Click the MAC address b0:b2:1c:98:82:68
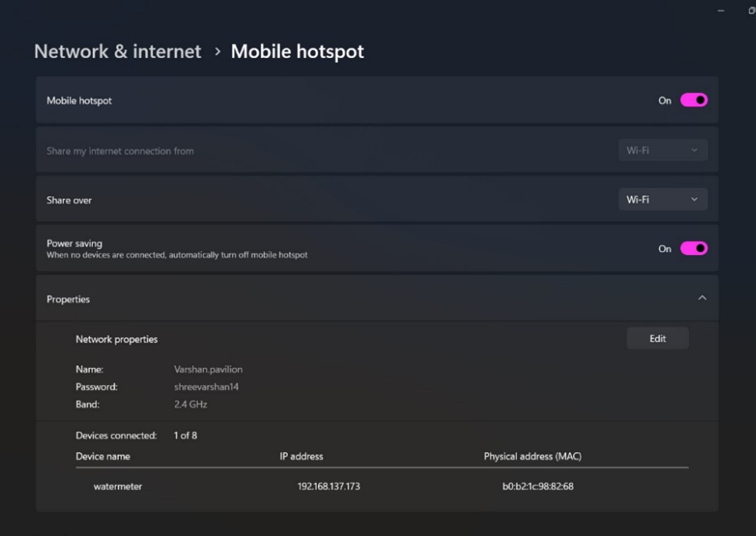The height and width of the screenshot is (536, 756). point(538,486)
